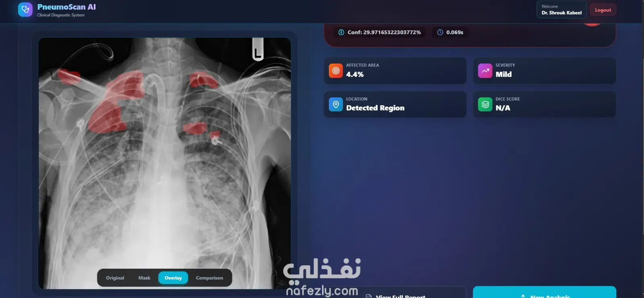Click the PneumoScan AI title text
Image resolution: width=644 pixels, height=298 pixels.
(x=66, y=7)
